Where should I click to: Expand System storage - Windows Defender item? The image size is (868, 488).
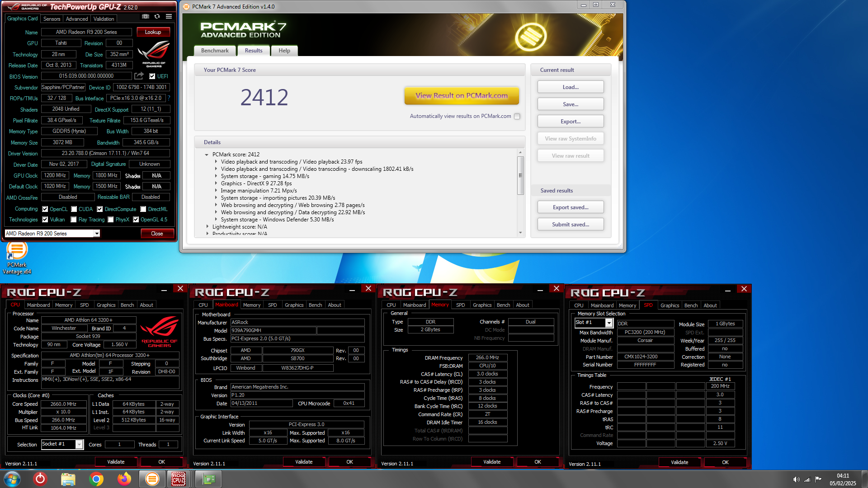coord(216,220)
